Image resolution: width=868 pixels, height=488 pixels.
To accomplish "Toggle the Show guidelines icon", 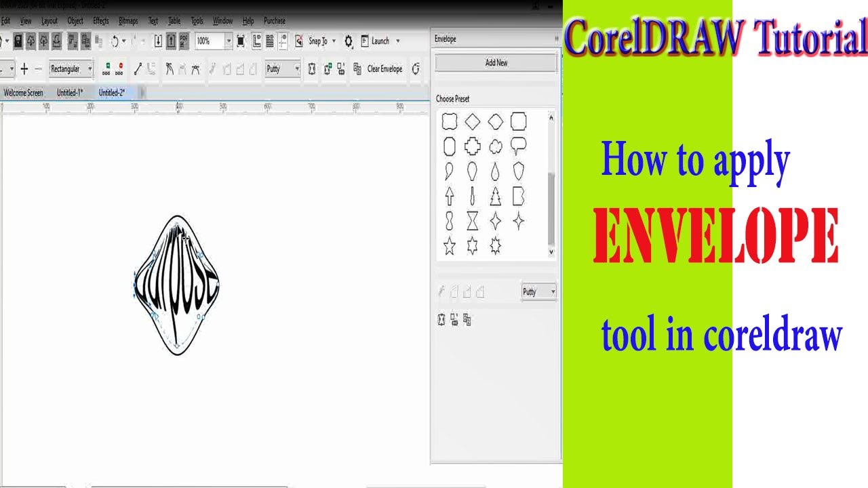I will click(283, 41).
